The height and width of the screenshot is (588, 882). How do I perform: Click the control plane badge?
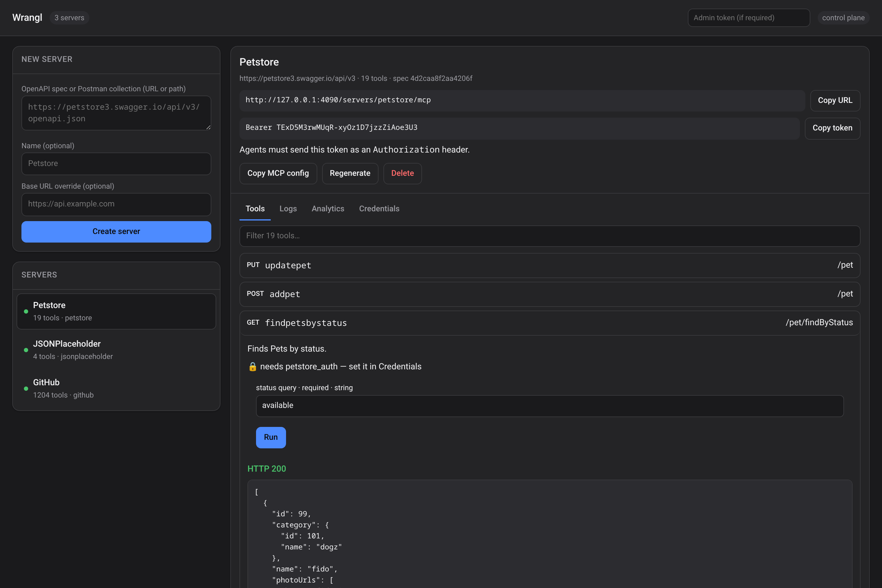pyautogui.click(x=843, y=18)
